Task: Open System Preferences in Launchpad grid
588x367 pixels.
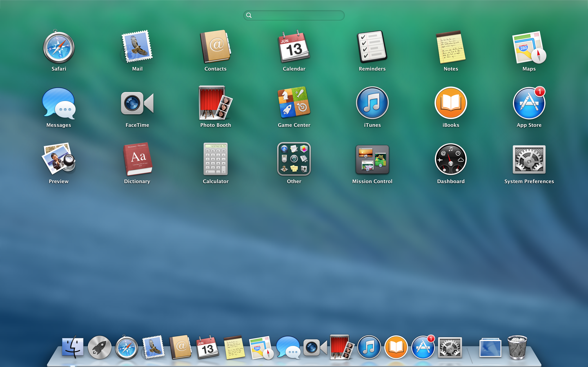Action: [529, 159]
